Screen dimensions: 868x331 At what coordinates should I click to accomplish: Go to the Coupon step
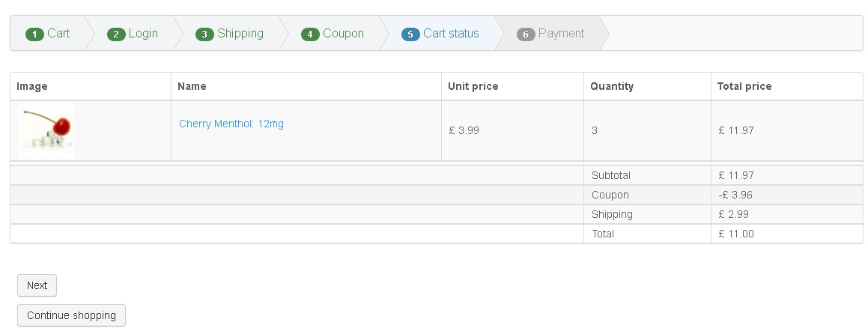pyautogui.click(x=343, y=34)
